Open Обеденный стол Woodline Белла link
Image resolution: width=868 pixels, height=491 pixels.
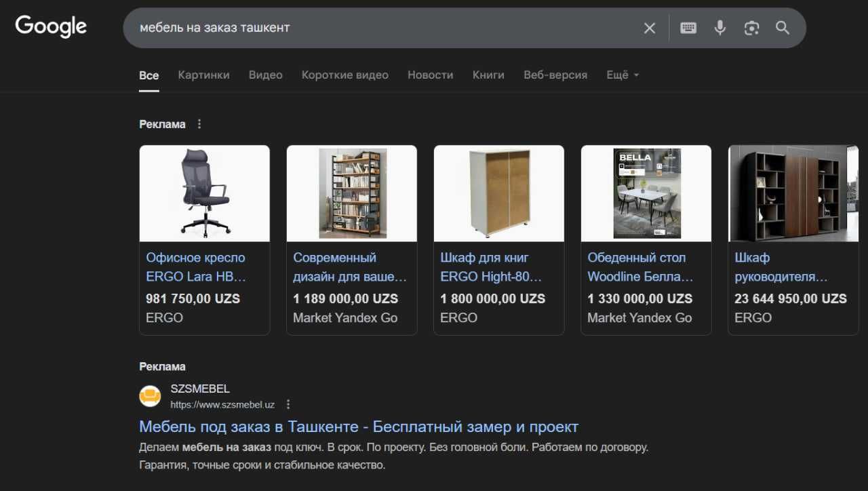[x=641, y=267]
